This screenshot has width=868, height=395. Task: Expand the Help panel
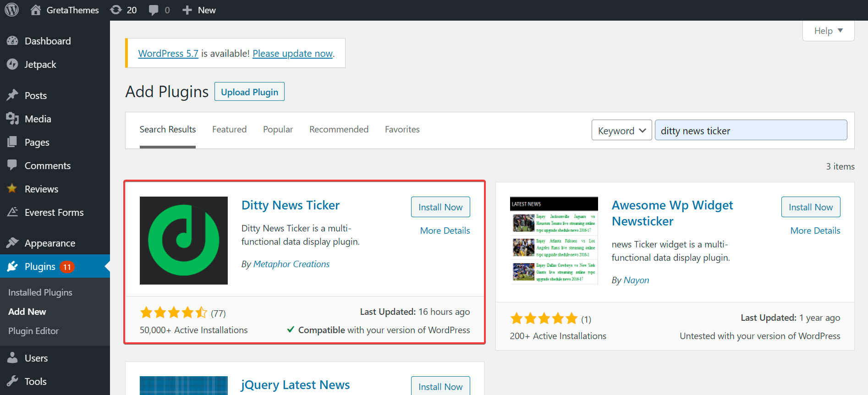(x=828, y=31)
